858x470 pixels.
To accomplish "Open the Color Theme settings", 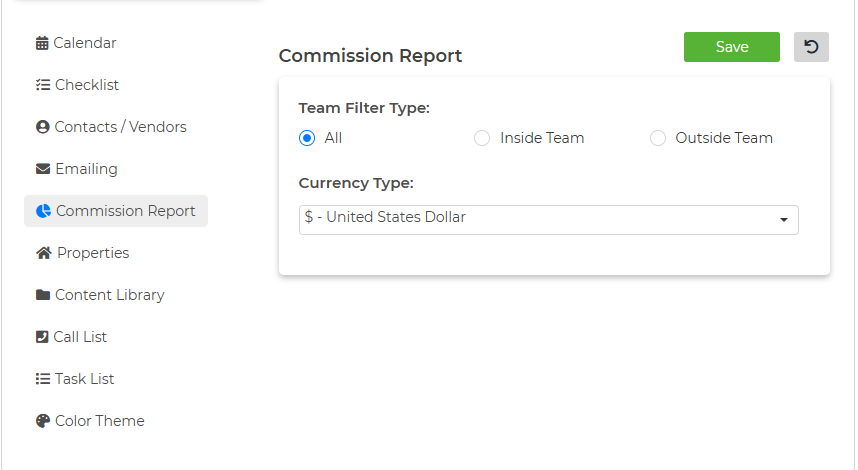I will click(x=90, y=421).
